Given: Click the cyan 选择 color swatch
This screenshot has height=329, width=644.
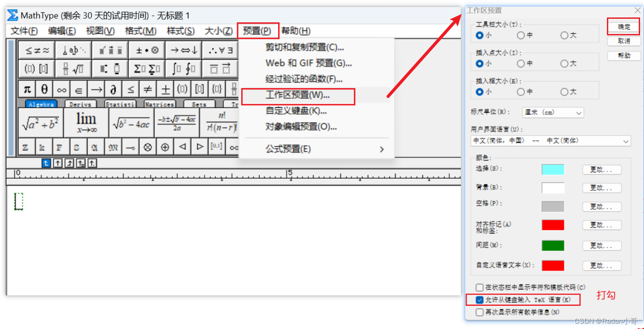Looking at the screenshot, I should coord(553,170).
